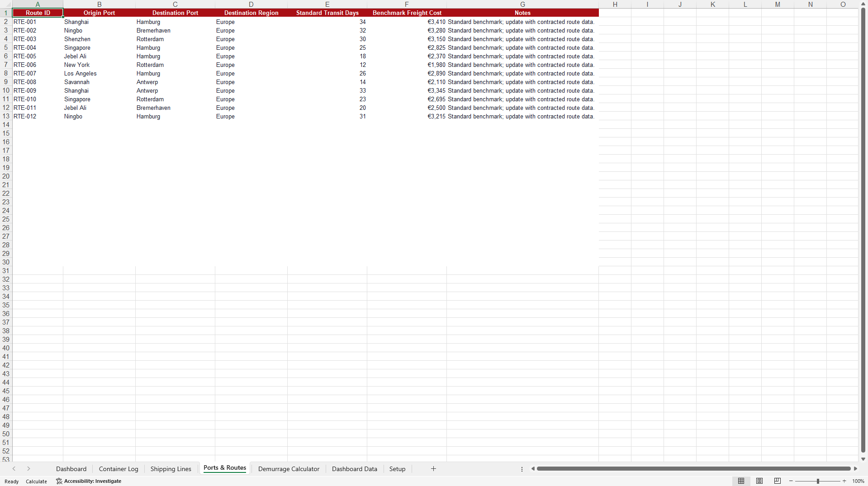Select column E header
Viewport: 868px width, 486px height.
327,4
